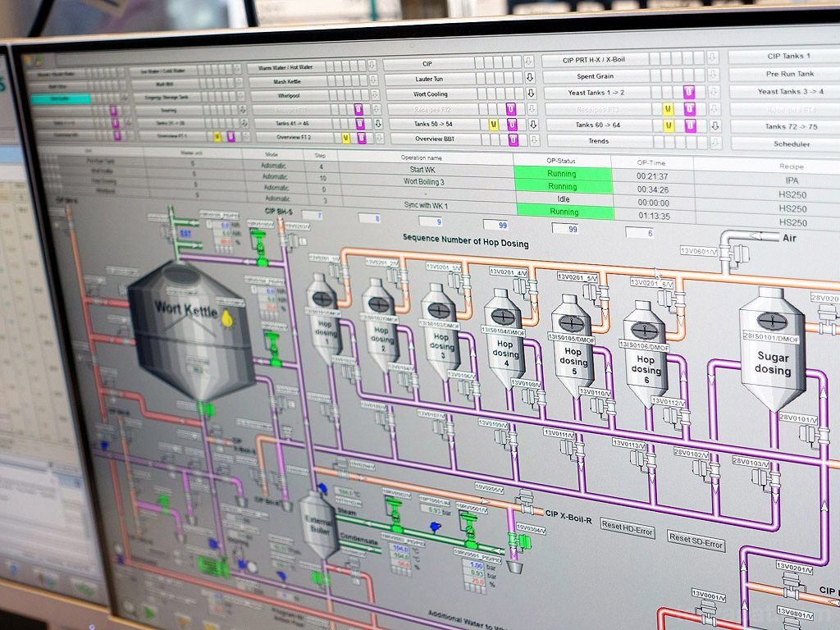Click valve symbol 13V0108/V

click(533, 398)
